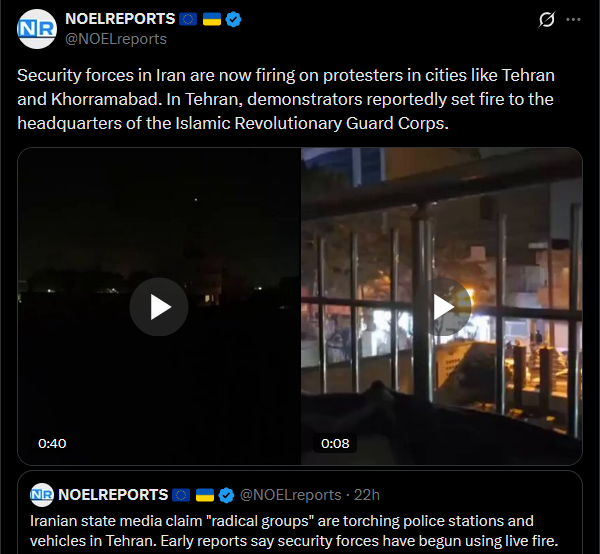Open NOELREPORTS display name in header
The image size is (600, 554).
coord(120,19)
